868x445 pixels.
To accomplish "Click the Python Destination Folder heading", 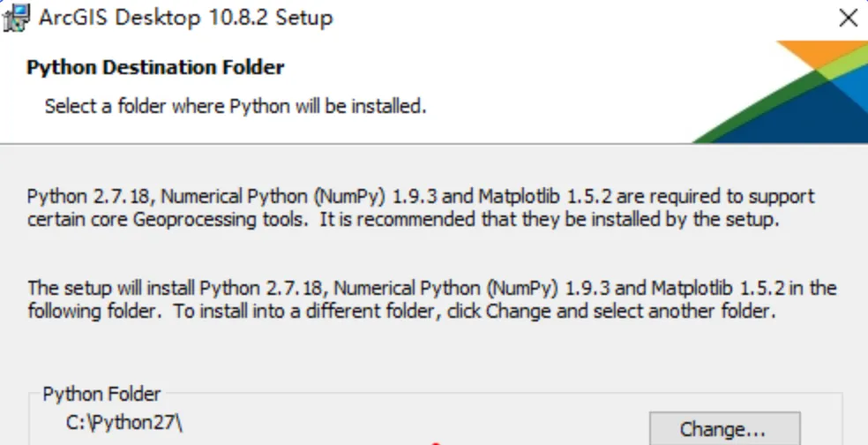I will click(x=155, y=67).
